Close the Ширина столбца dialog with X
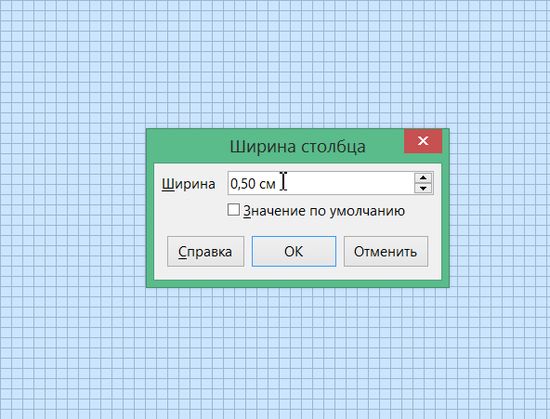Screen dimensions: 550x419 (423, 141)
